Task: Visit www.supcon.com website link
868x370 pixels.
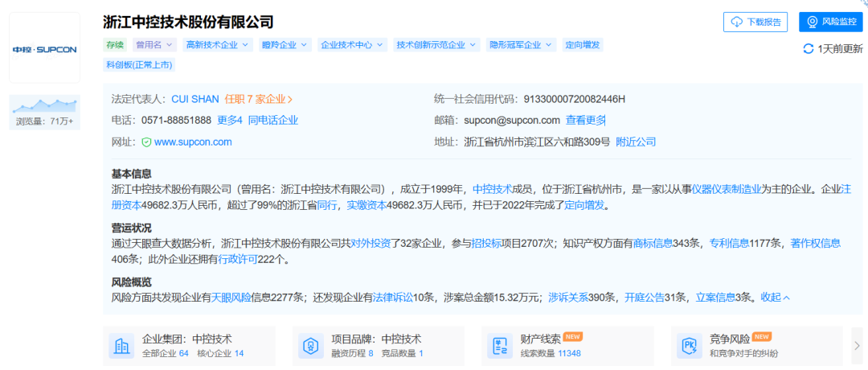Action: tap(193, 142)
